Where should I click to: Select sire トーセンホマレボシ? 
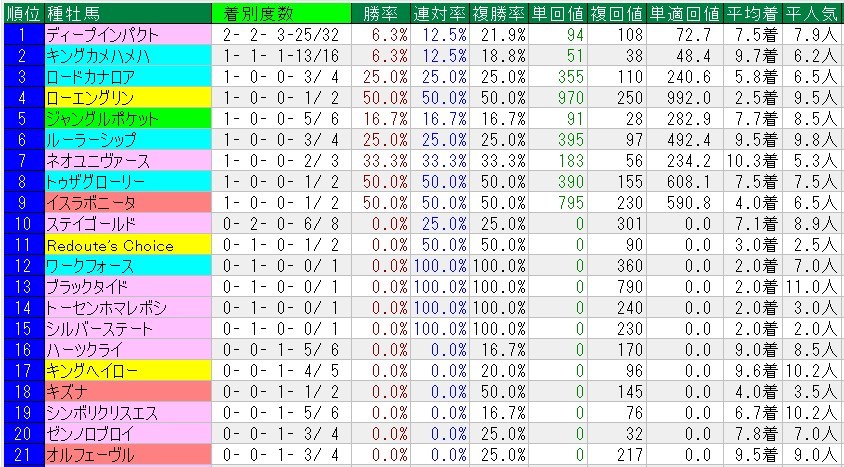pos(128,308)
